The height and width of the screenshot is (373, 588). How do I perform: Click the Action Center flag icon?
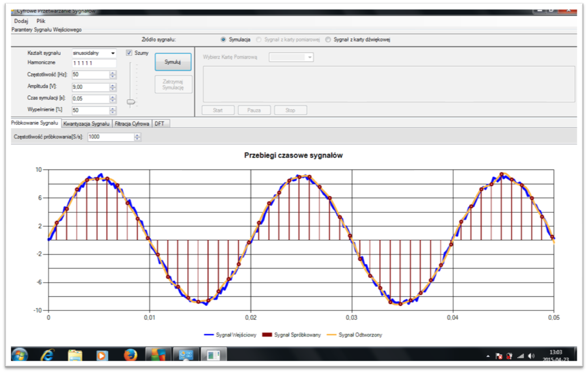(x=499, y=356)
